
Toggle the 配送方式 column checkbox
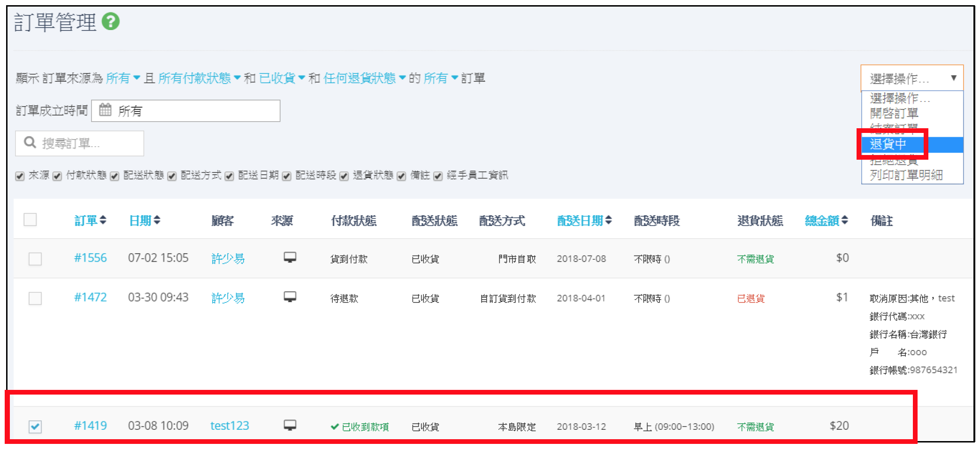pyautogui.click(x=172, y=176)
